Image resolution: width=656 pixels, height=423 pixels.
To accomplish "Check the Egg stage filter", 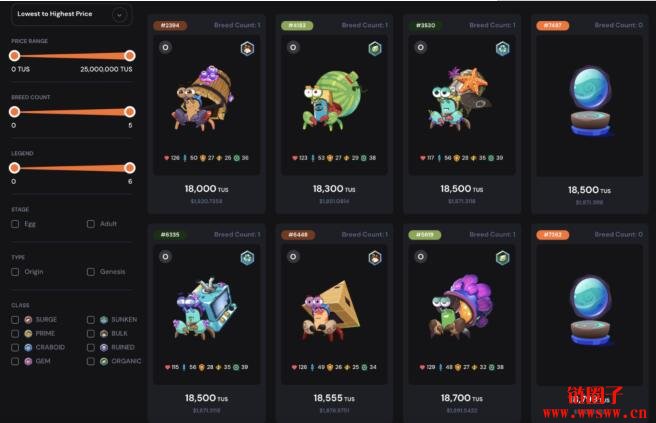I will pyautogui.click(x=15, y=224).
